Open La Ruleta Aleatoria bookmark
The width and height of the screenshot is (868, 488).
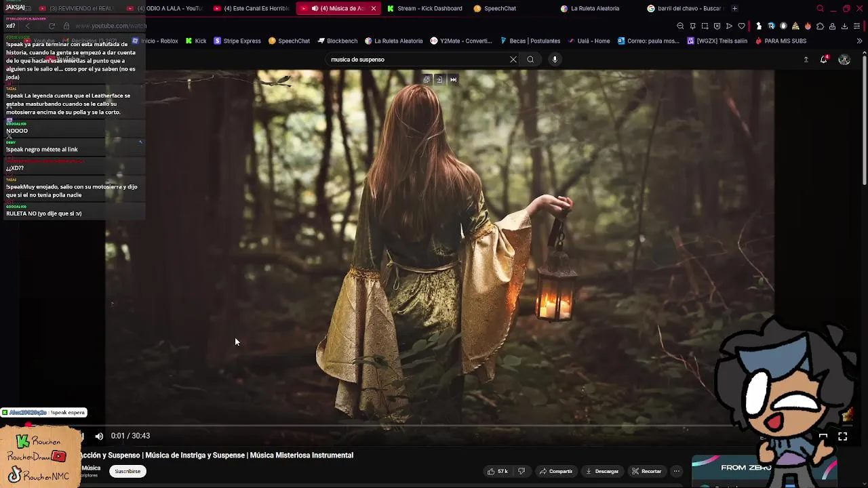(x=393, y=41)
